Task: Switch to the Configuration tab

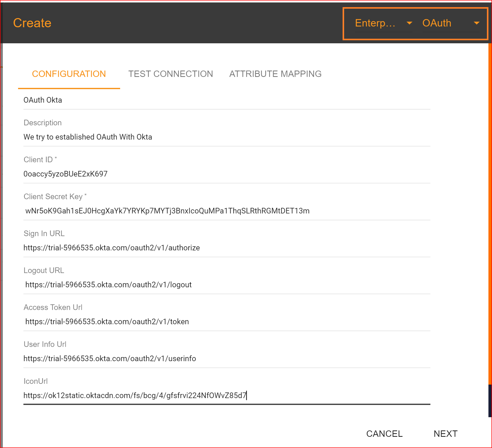Action: (69, 74)
